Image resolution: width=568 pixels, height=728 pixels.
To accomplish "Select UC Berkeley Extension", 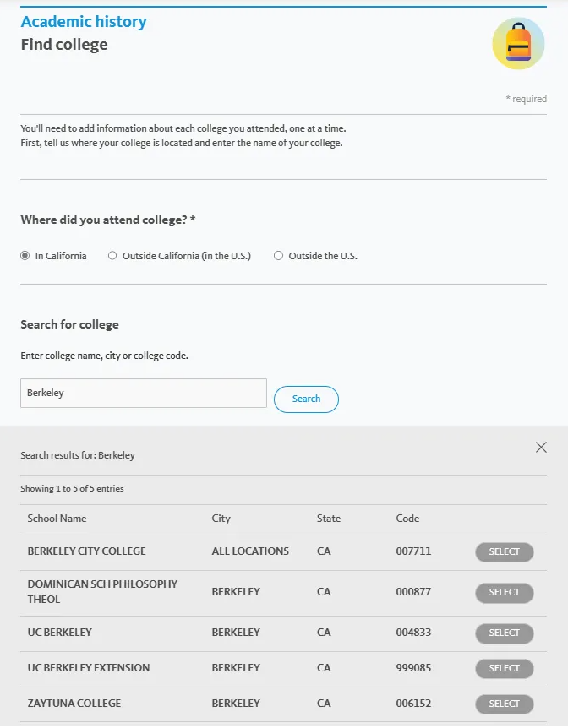I will [504, 669].
